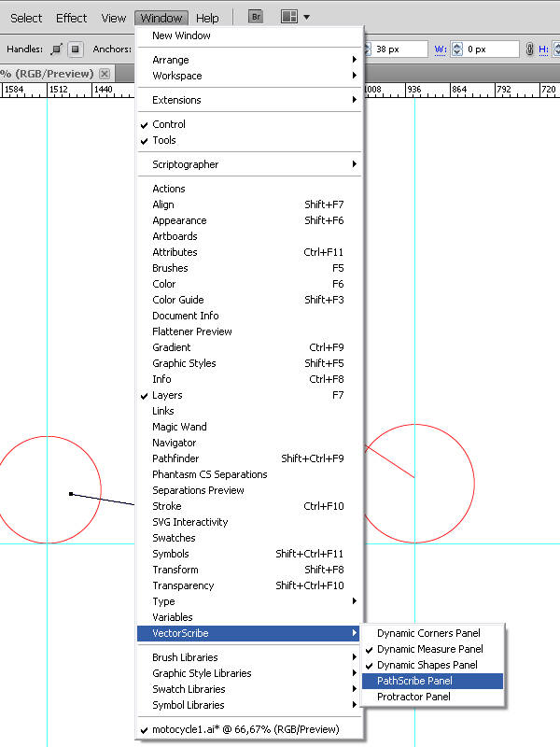This screenshot has width=560, height=747.
Task: Open the Info panel
Action: point(249,379)
